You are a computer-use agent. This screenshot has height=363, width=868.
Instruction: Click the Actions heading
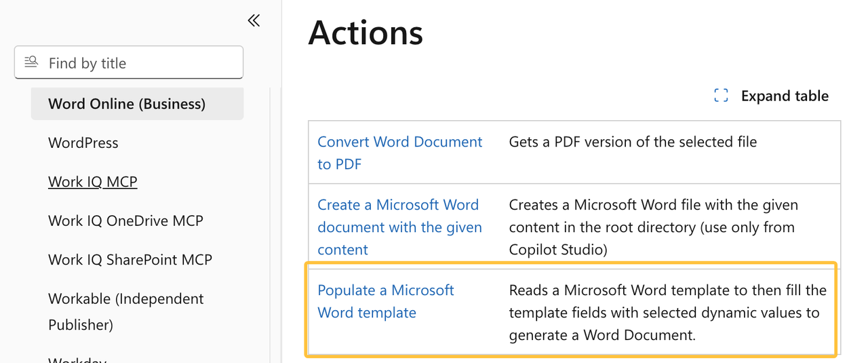(x=366, y=33)
